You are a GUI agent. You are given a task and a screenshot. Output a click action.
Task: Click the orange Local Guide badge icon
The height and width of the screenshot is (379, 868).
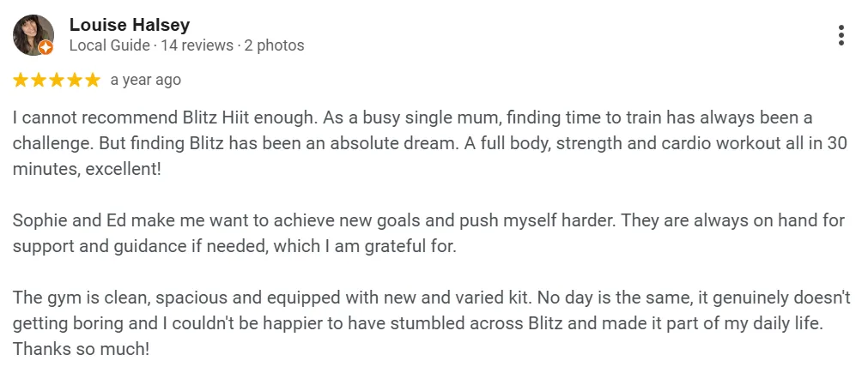46,48
